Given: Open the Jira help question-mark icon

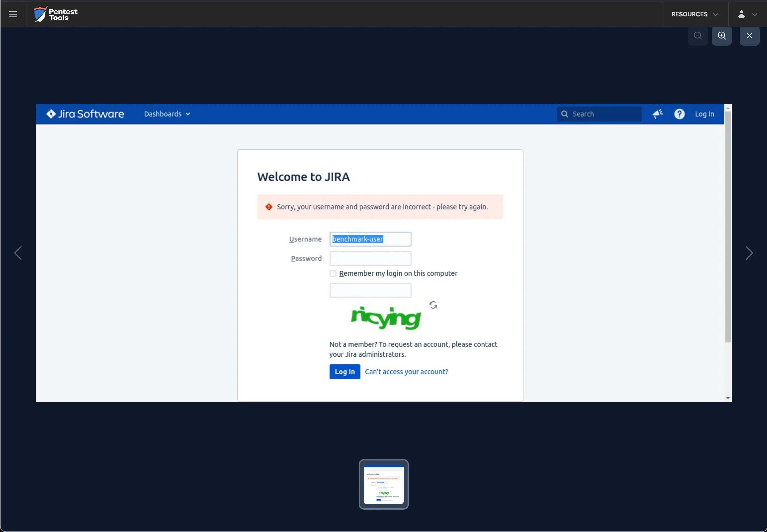Looking at the screenshot, I should coord(679,114).
